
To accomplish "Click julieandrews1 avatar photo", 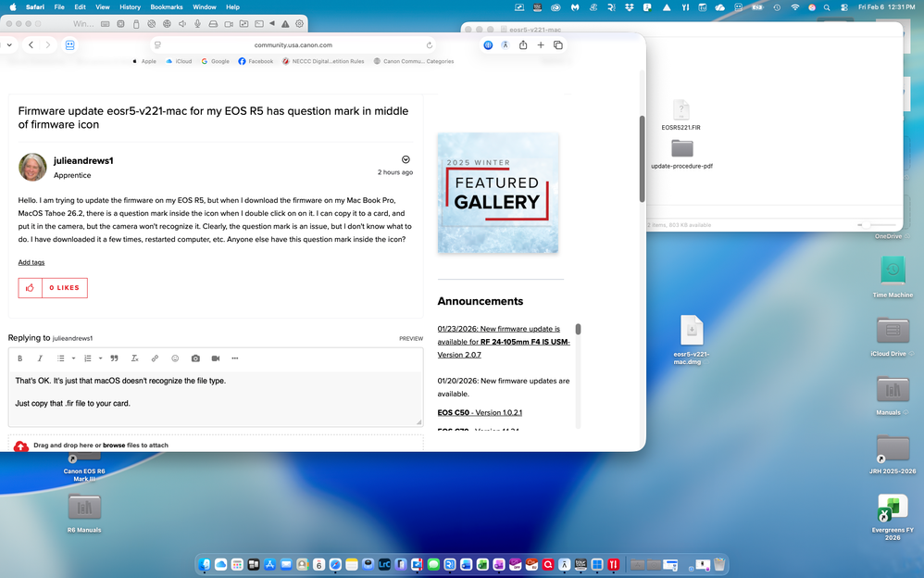I will click(32, 168).
